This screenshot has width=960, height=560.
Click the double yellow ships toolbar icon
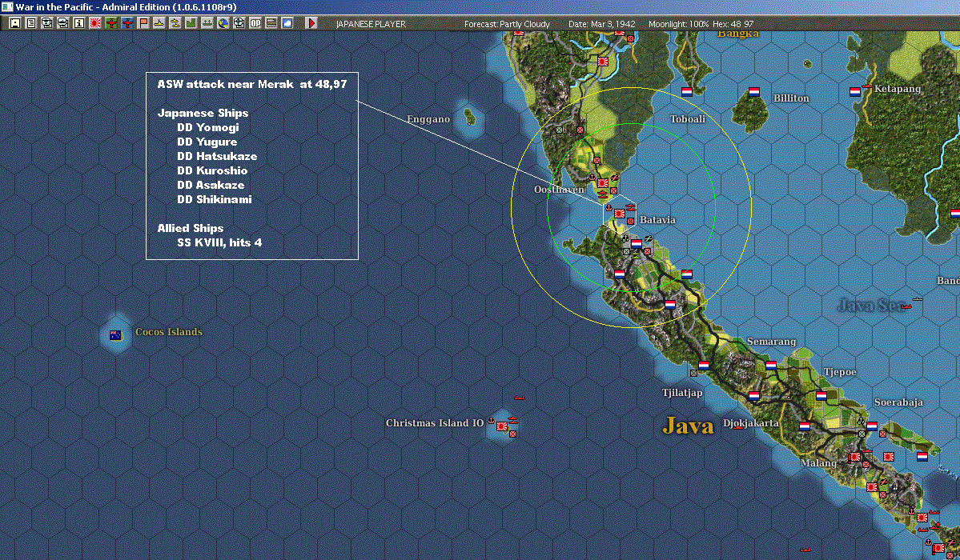[175, 23]
